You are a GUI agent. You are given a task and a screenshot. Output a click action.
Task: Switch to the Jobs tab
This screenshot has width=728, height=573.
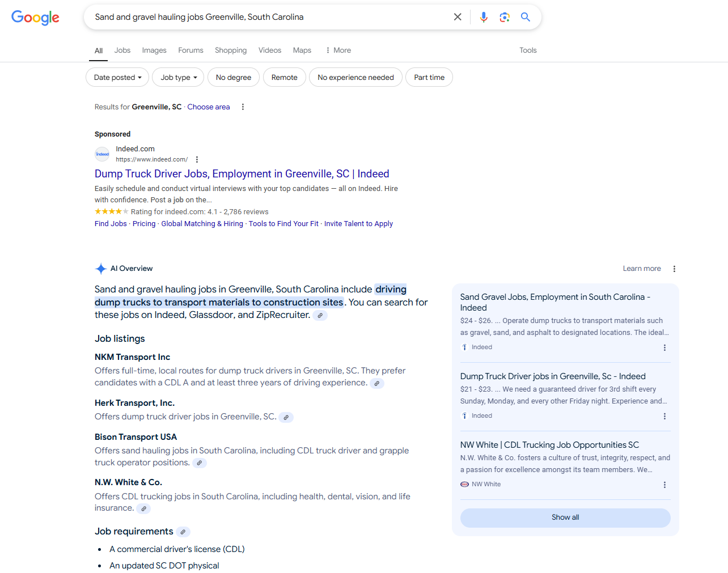[122, 50]
